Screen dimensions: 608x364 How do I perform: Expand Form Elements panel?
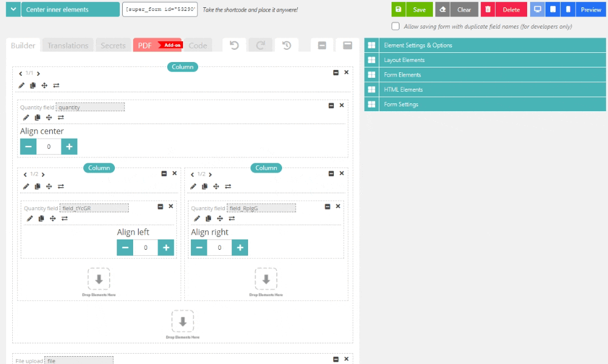tap(485, 74)
